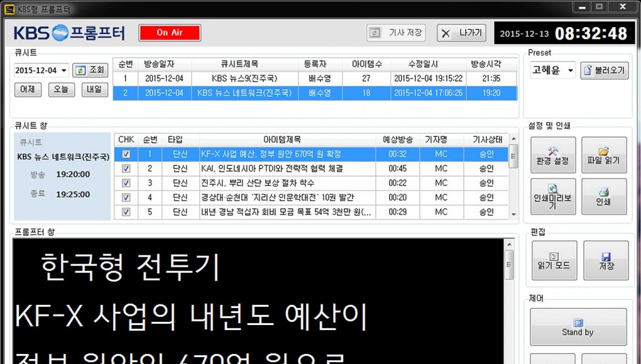This screenshot has width=641, height=364.
Task: Sort by 수정일시 column header
Action: (x=428, y=64)
